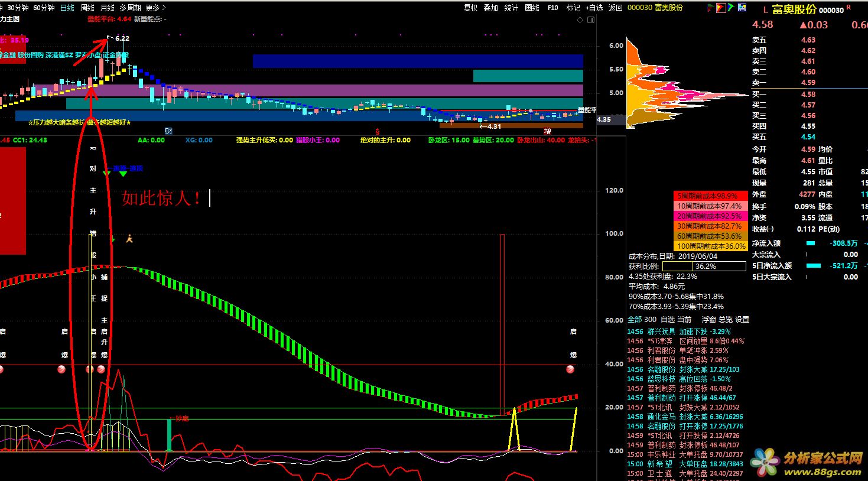Select the 月线 monthly period

[x=107, y=8]
